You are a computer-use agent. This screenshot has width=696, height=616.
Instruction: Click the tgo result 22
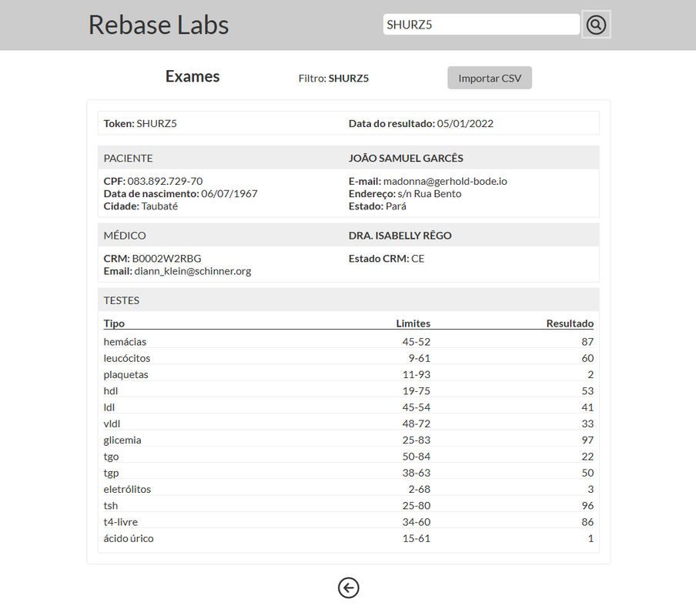(x=587, y=457)
